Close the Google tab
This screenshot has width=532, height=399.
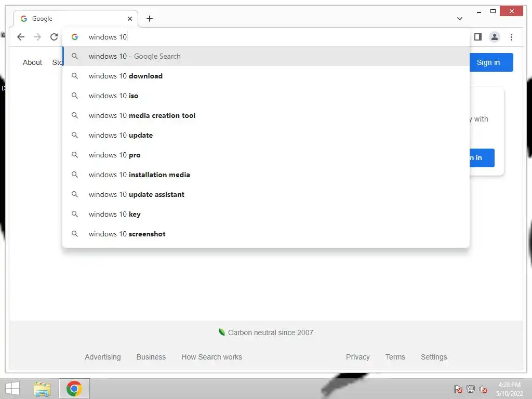coord(129,19)
